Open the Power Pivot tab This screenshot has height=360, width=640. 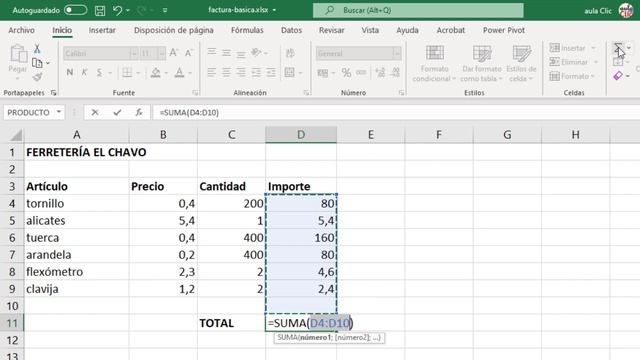coord(504,30)
